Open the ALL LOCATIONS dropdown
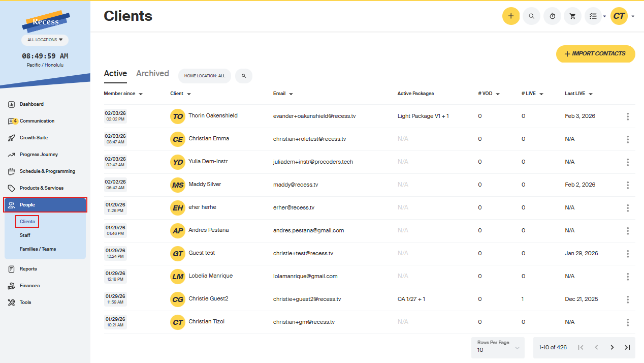This screenshot has width=644, height=363. click(45, 40)
